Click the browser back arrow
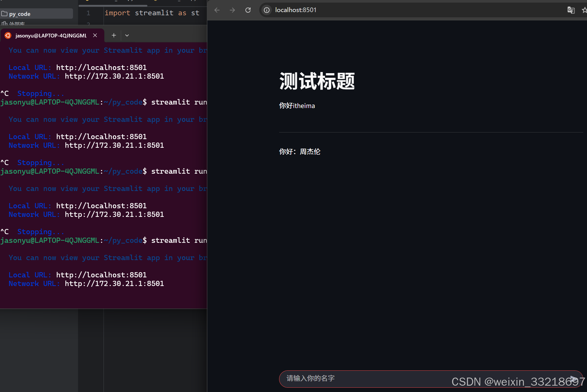The height and width of the screenshot is (392, 587). point(217,10)
